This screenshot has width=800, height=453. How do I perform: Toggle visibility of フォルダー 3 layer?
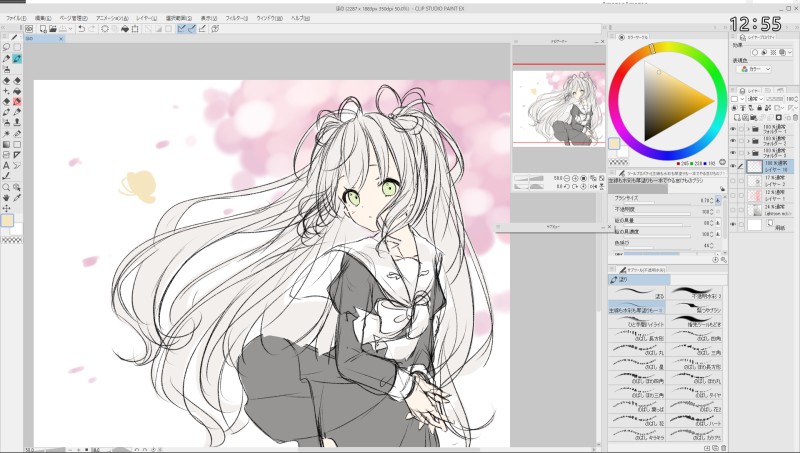733,152
